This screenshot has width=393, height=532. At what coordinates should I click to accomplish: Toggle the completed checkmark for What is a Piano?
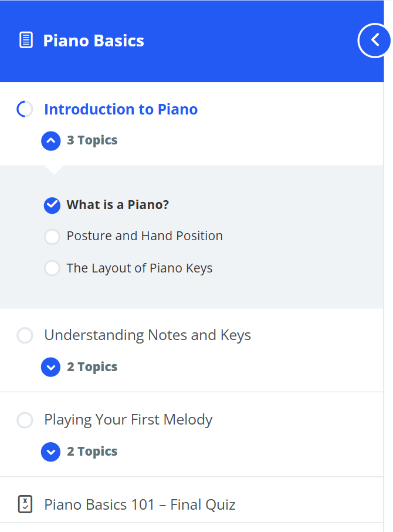[52, 205]
